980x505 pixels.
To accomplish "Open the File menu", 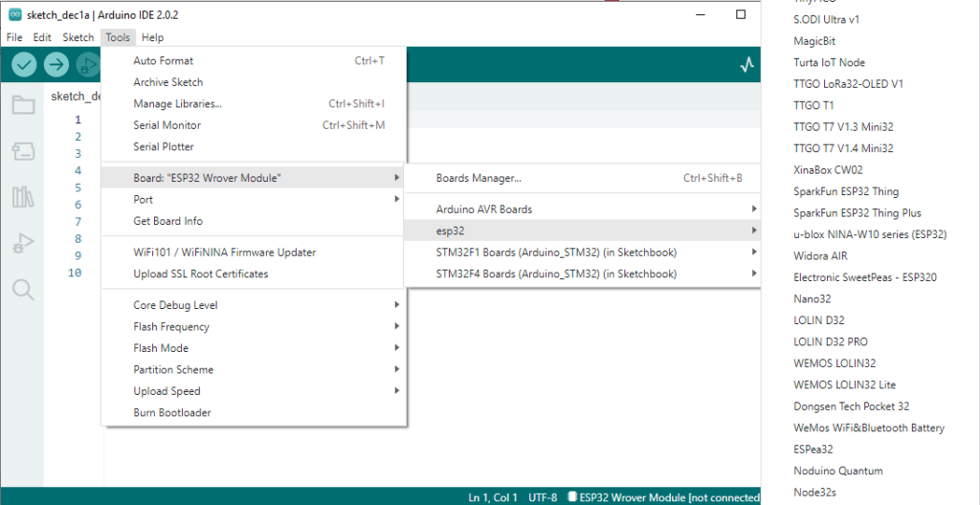I will coord(14,37).
